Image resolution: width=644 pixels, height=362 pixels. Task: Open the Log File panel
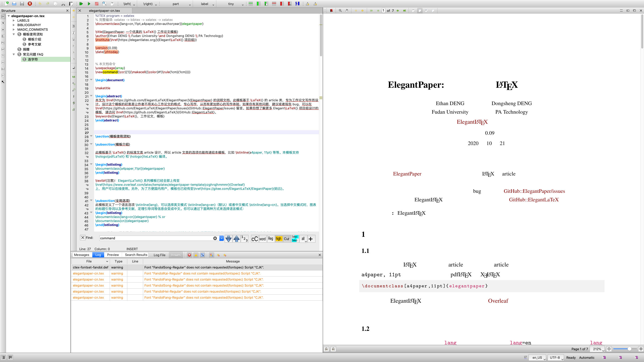click(x=159, y=255)
